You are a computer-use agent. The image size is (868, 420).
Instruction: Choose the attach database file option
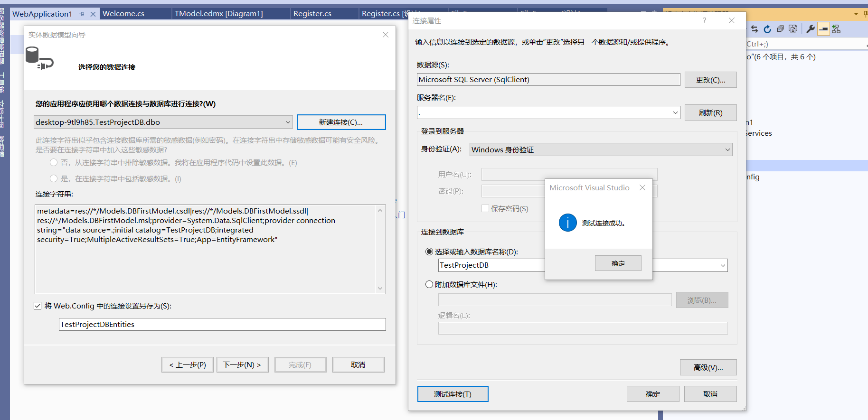(x=429, y=284)
